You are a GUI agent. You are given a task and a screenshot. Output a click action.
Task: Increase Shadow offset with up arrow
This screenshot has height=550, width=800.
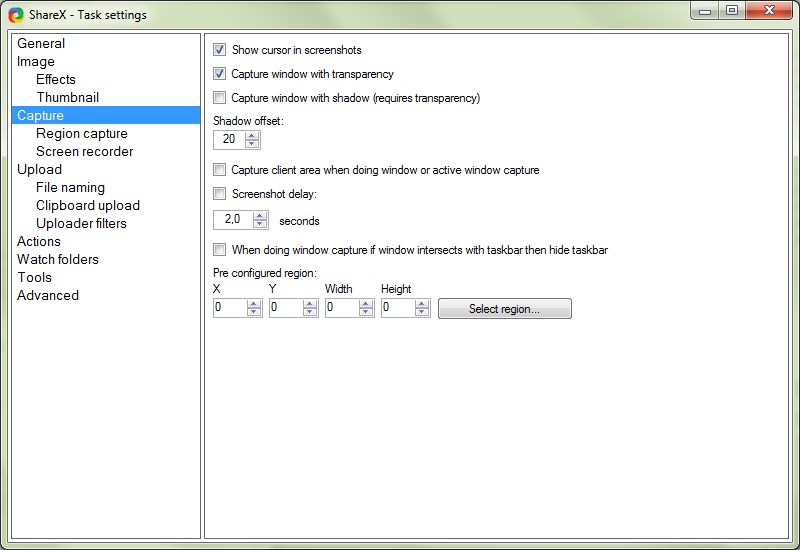point(252,135)
